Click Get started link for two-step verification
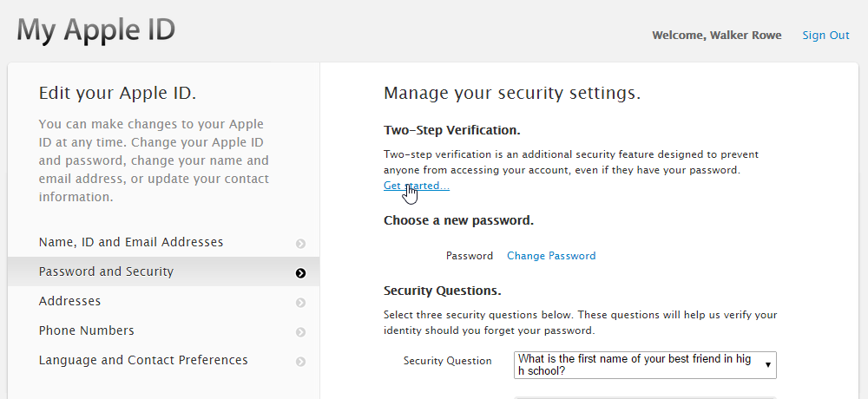Image resolution: width=868 pixels, height=399 pixels. click(x=417, y=186)
